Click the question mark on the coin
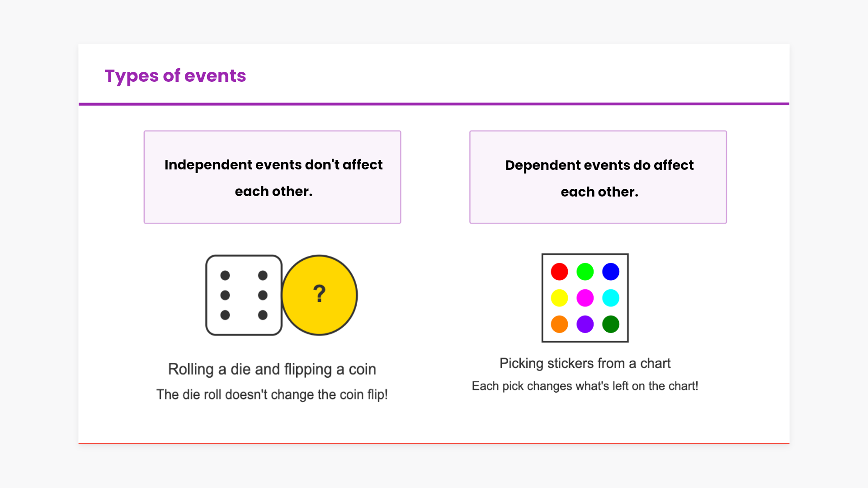 (319, 294)
